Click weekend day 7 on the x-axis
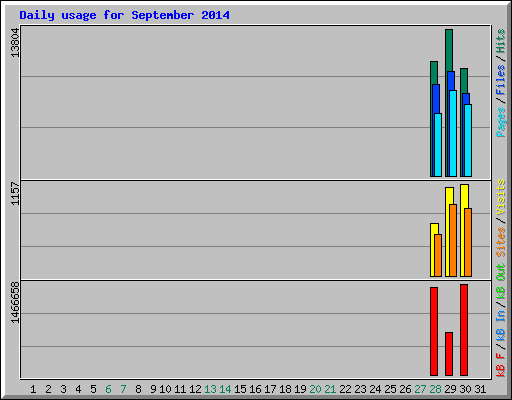The width and height of the screenshot is (512, 400). (123, 389)
